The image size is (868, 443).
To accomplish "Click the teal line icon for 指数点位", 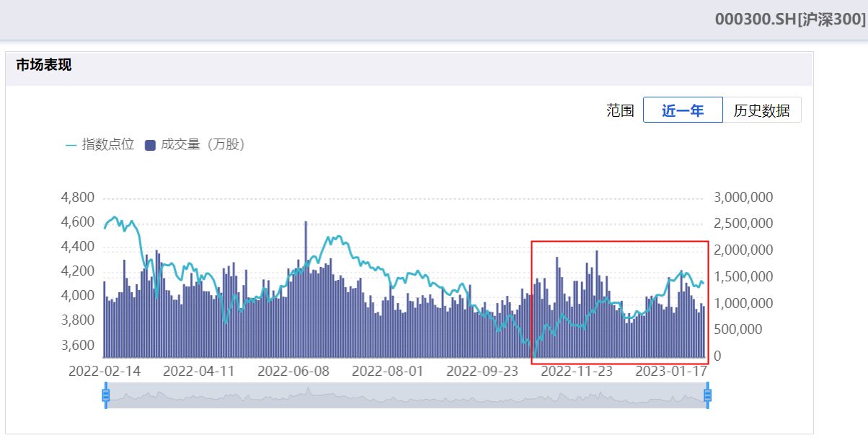I will [x=71, y=145].
